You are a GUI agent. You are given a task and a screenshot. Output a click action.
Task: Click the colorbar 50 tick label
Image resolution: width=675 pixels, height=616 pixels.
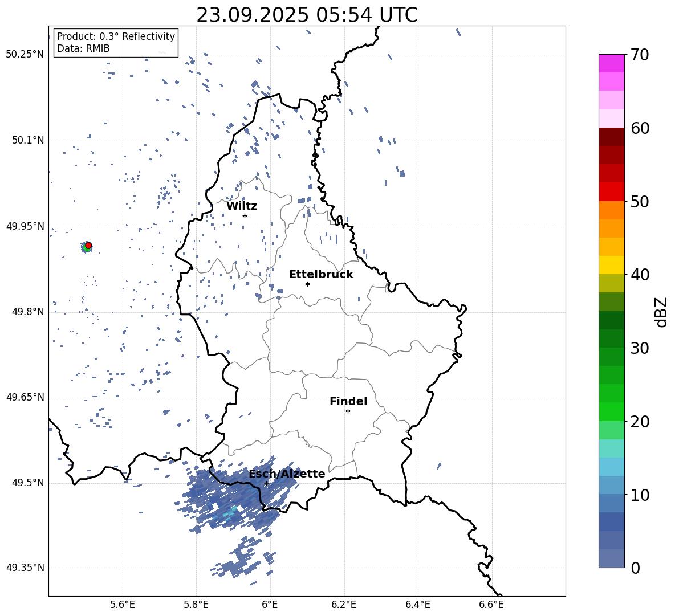[x=640, y=202]
